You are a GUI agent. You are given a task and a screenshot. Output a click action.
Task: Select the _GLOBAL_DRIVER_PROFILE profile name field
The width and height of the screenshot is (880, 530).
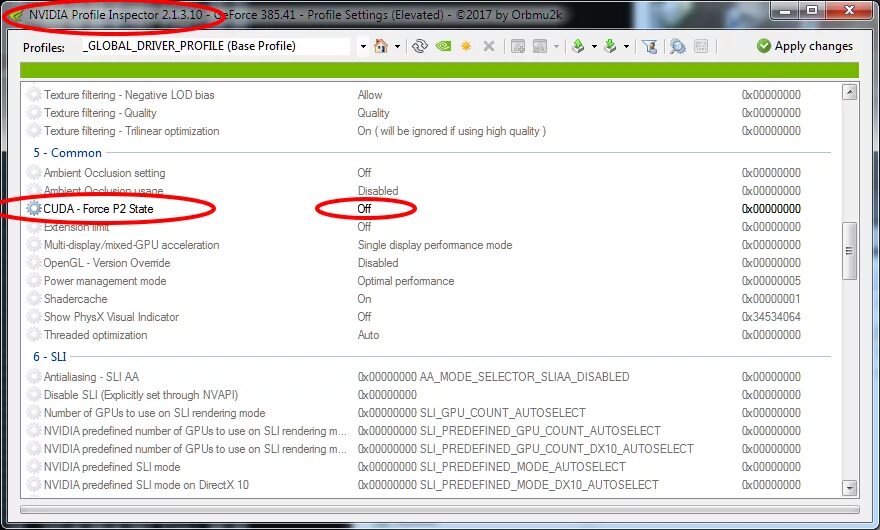(x=217, y=46)
